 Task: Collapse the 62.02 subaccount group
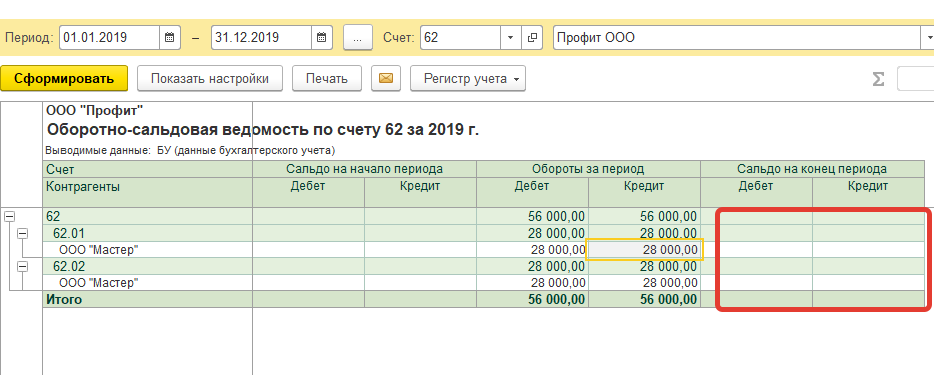point(22,267)
